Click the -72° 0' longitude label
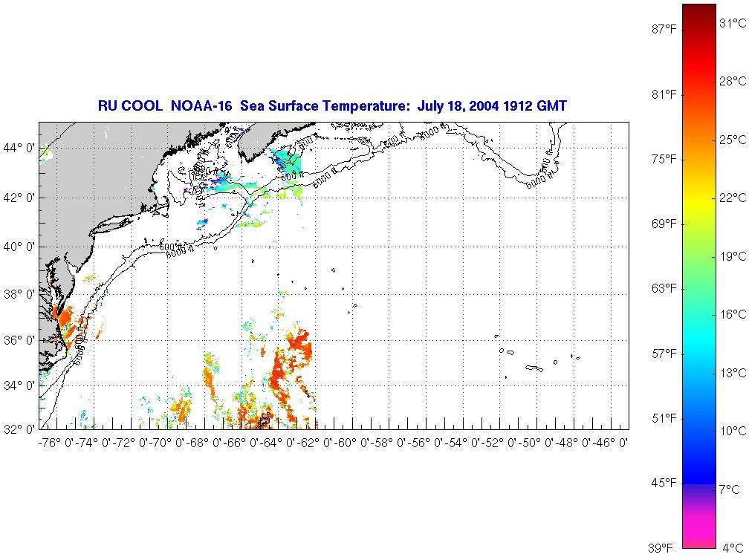 coord(129,443)
